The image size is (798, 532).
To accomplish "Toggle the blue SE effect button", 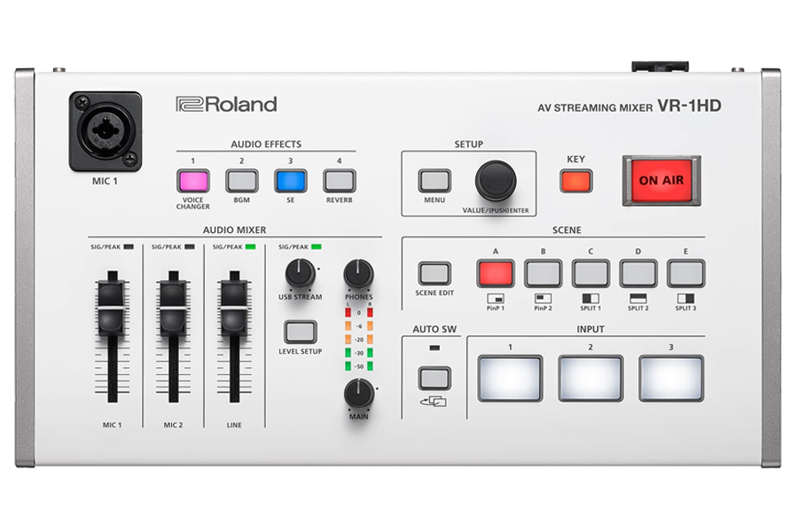I will (291, 181).
